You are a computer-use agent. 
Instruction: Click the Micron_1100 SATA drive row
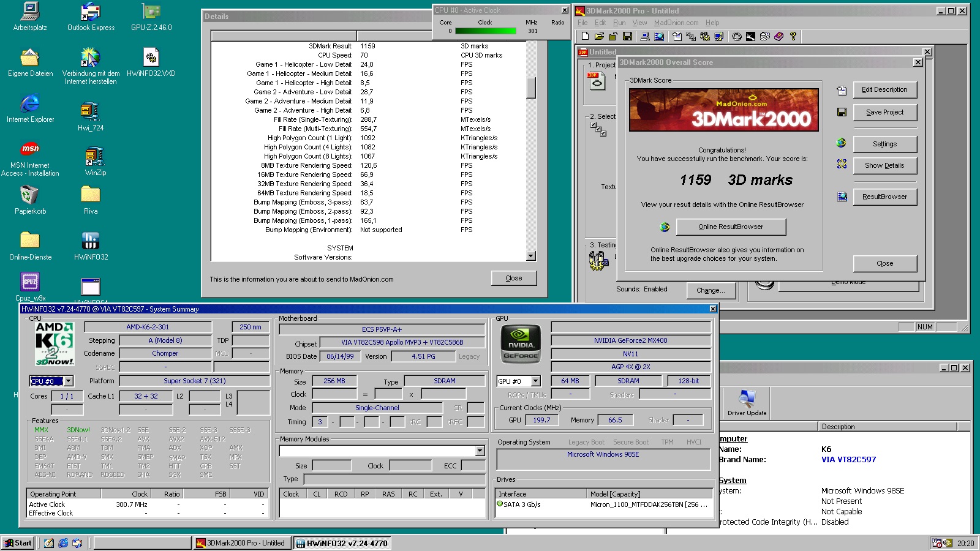coord(603,504)
